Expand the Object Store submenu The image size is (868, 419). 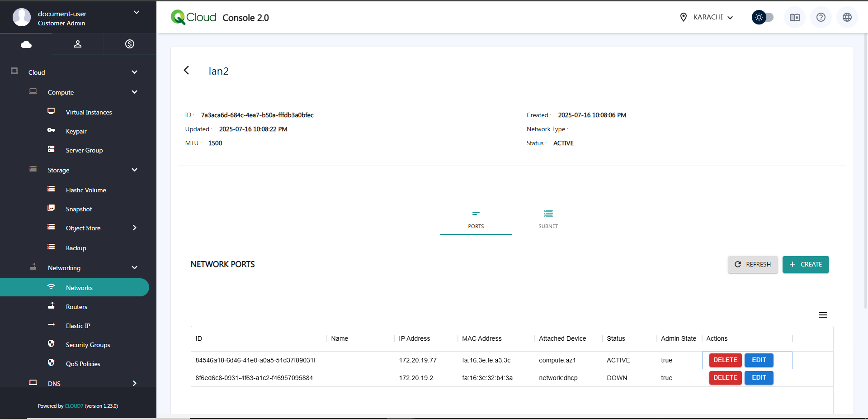(134, 228)
